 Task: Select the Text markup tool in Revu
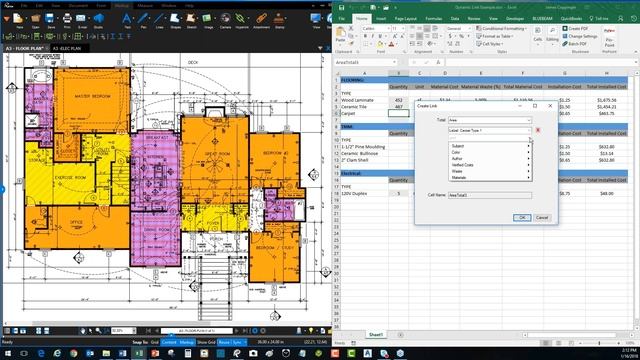point(127,18)
